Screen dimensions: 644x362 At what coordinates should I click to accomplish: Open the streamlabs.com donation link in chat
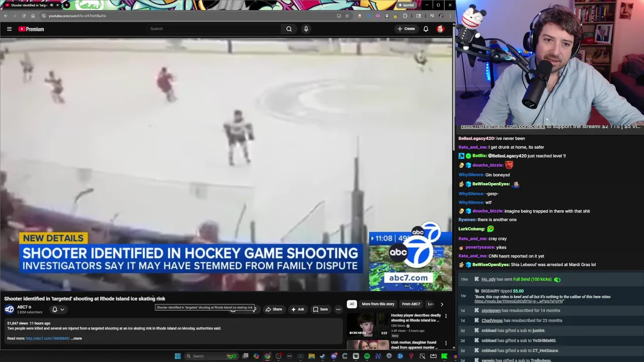point(503,126)
